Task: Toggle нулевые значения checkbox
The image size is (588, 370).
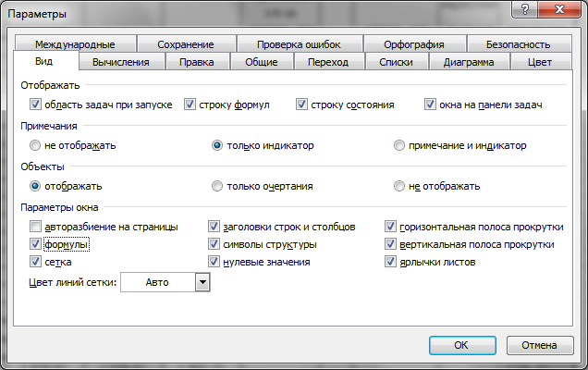Action: (215, 263)
